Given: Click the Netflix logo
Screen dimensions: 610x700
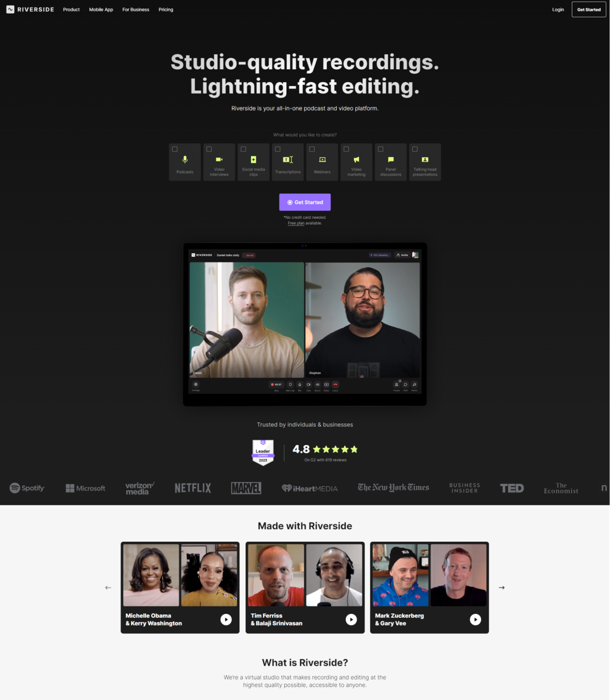Looking at the screenshot, I should 193,488.
